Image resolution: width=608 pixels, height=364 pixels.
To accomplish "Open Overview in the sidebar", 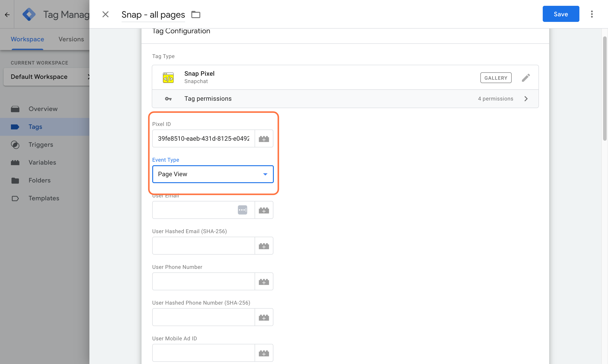I will pyautogui.click(x=45, y=109).
